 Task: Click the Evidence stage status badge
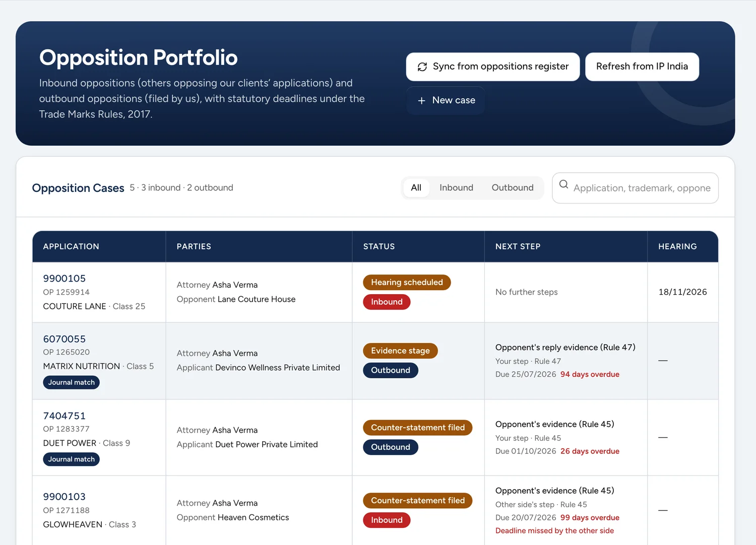click(400, 351)
